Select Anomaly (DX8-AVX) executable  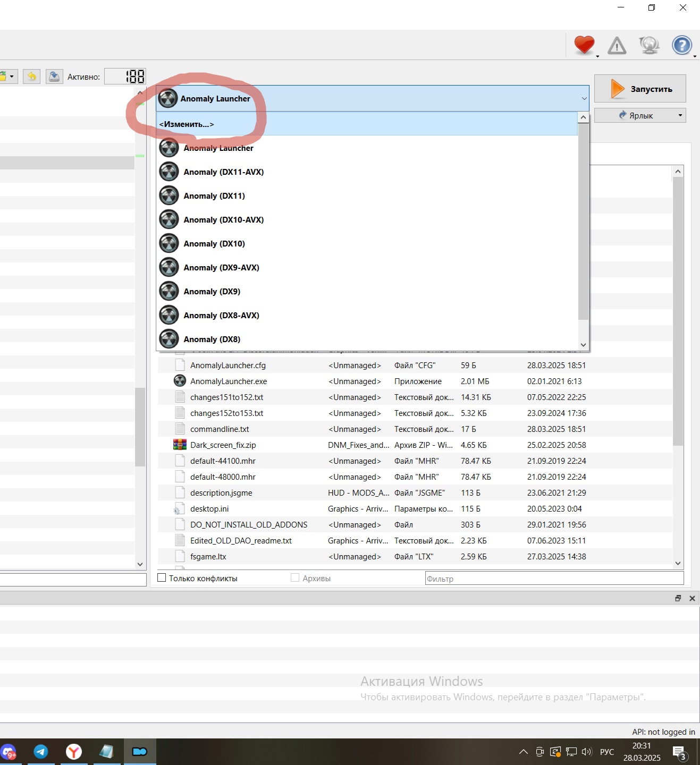pos(367,315)
